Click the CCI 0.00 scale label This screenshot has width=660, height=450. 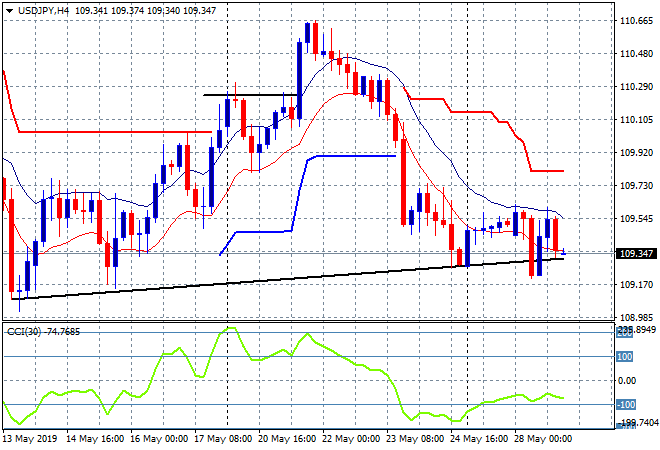627,381
